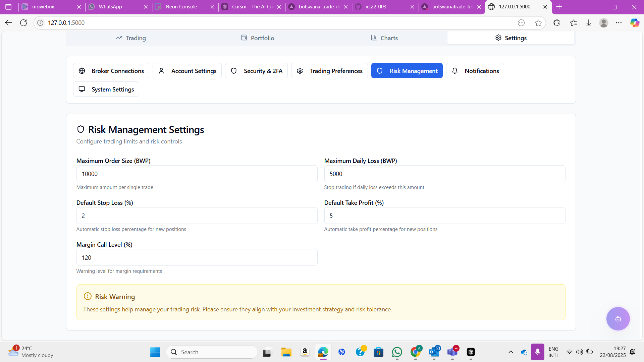The image size is (644, 362).
Task: Refresh the page with reload icon
Action: (23, 23)
